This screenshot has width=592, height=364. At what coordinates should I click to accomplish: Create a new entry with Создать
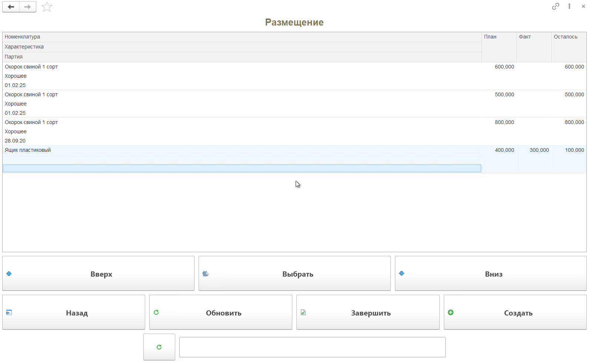pyautogui.click(x=515, y=313)
